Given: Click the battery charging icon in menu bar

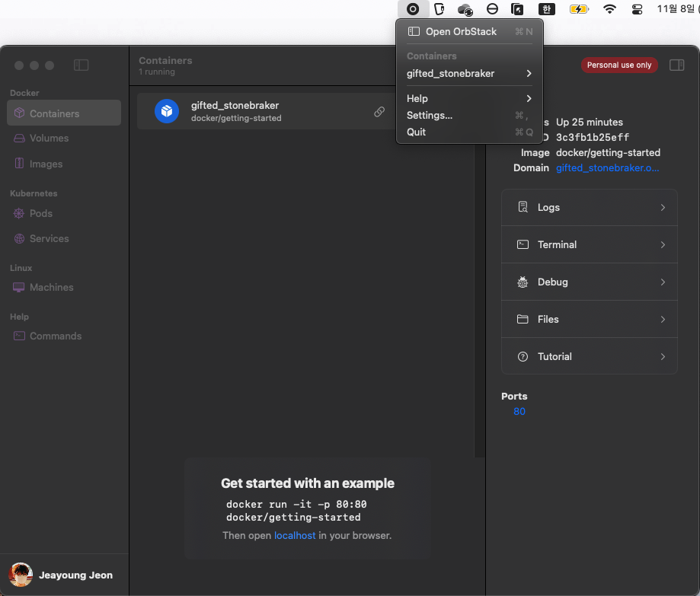Looking at the screenshot, I should [579, 9].
